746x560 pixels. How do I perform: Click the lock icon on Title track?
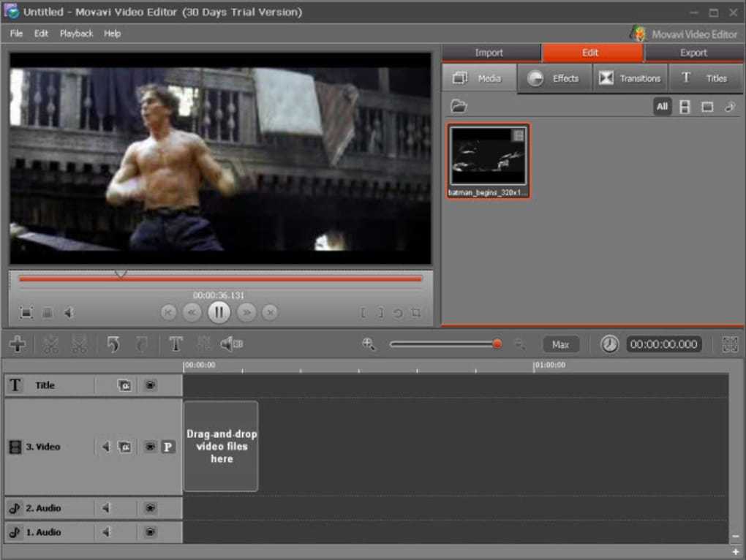(124, 385)
